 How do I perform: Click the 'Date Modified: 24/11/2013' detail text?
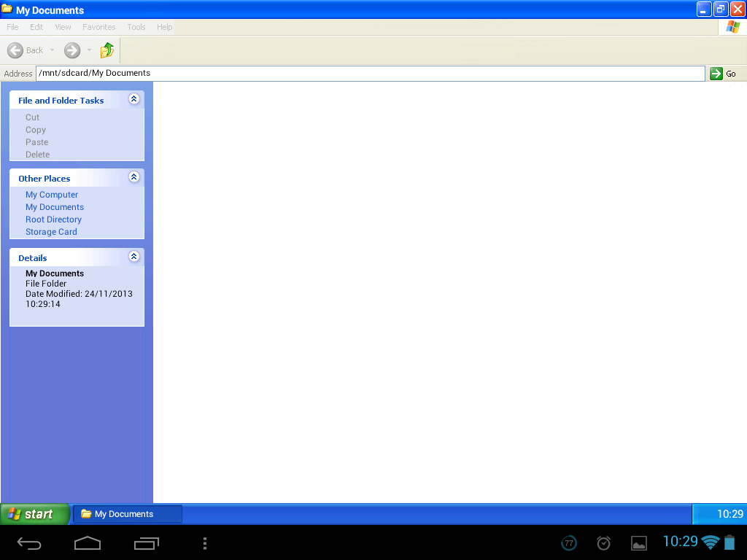[79, 294]
